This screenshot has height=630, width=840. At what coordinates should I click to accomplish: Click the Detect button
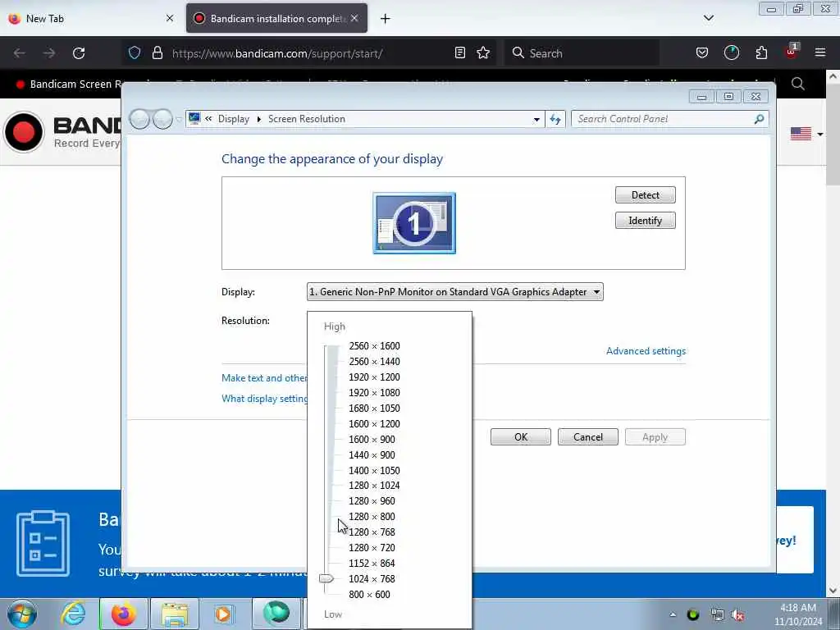645,195
